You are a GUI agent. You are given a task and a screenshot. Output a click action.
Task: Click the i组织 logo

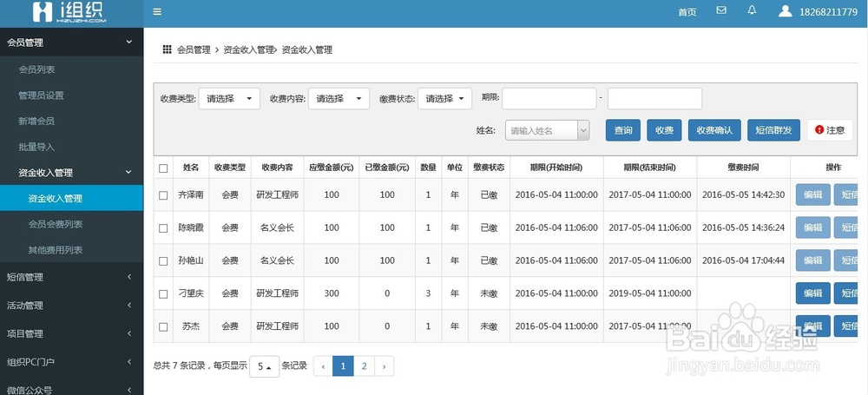[69, 11]
